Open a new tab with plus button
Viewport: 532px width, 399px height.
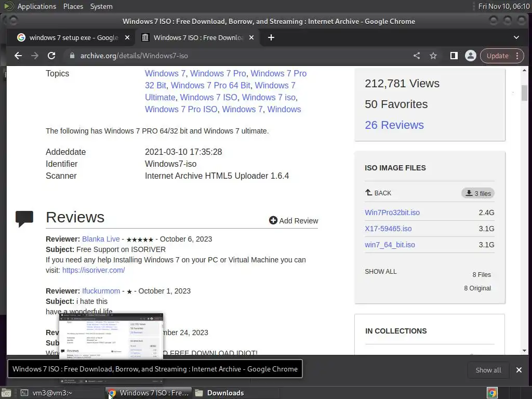pyautogui.click(x=271, y=37)
